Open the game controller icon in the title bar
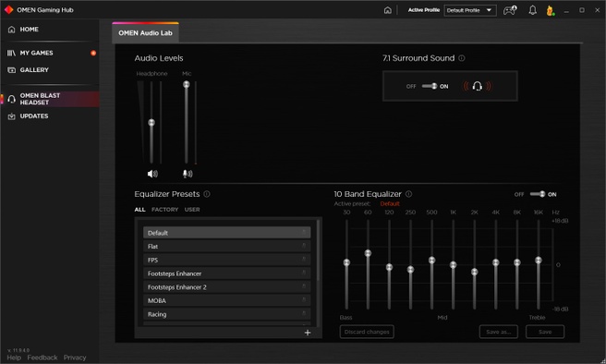 pos(510,10)
